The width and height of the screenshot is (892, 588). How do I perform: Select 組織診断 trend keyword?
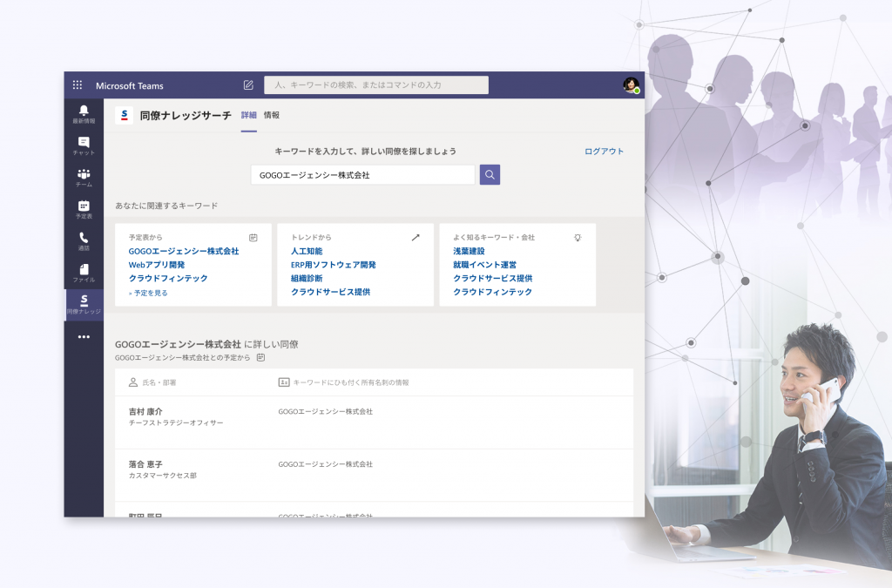[307, 279]
